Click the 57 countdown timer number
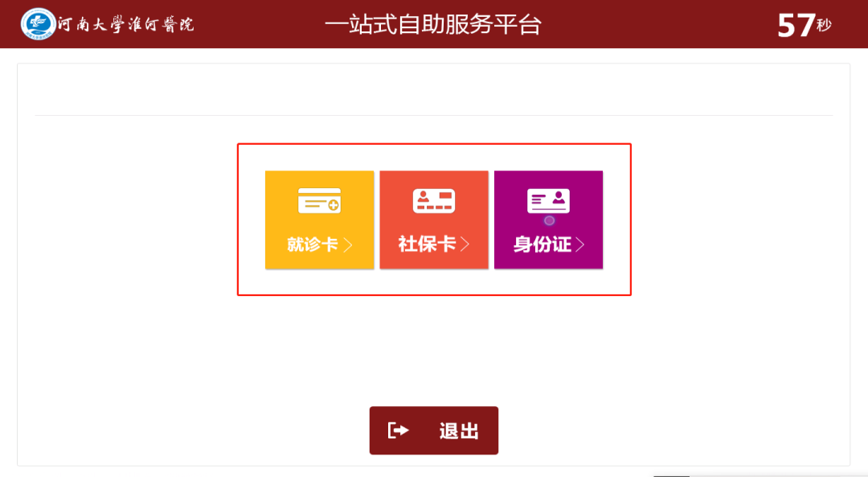 796,26
